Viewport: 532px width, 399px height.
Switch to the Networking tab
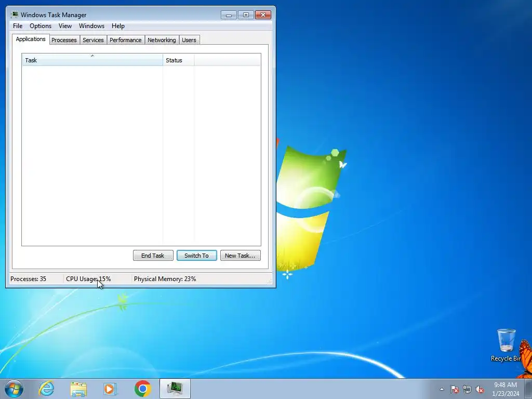pos(162,40)
